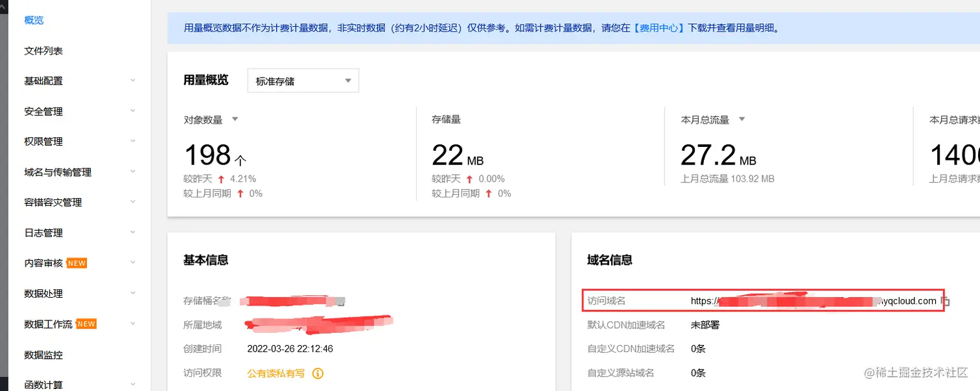Viewport: 980px width, 391px height.
Task: Follow the 费用中心 link in the notice
Action: tap(660, 28)
